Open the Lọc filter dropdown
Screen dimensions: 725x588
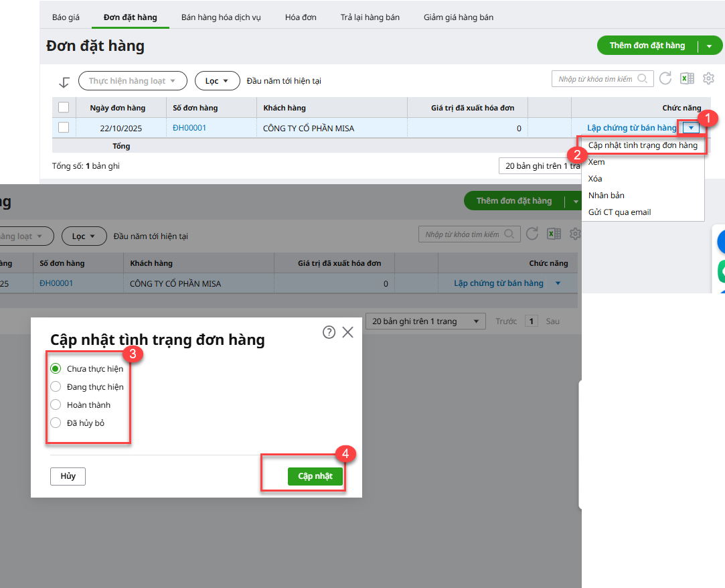(217, 81)
